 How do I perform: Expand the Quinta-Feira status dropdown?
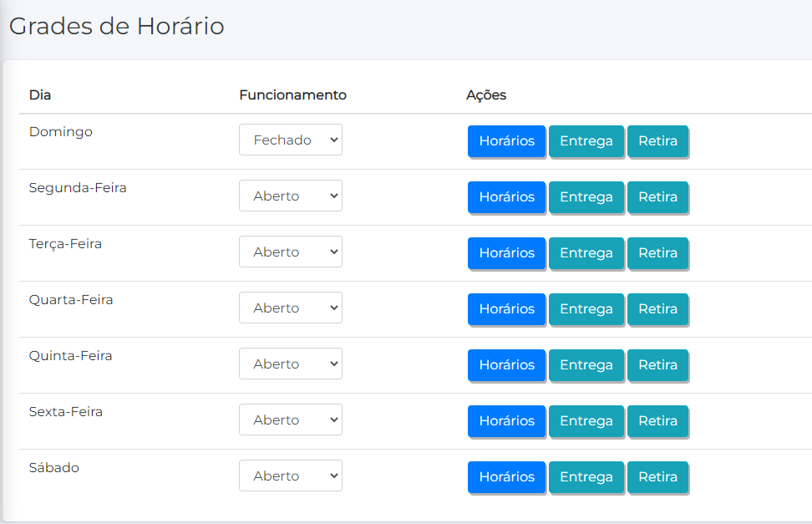(x=290, y=364)
